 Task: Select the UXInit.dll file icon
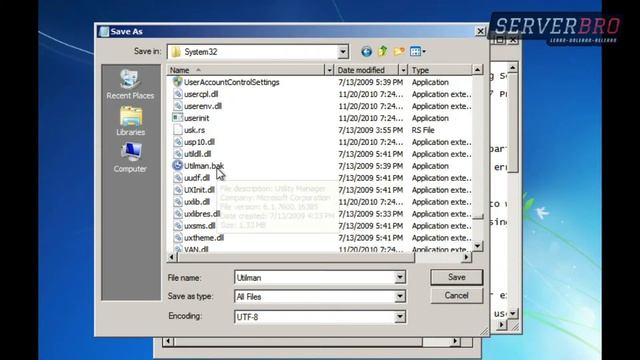pos(178,190)
